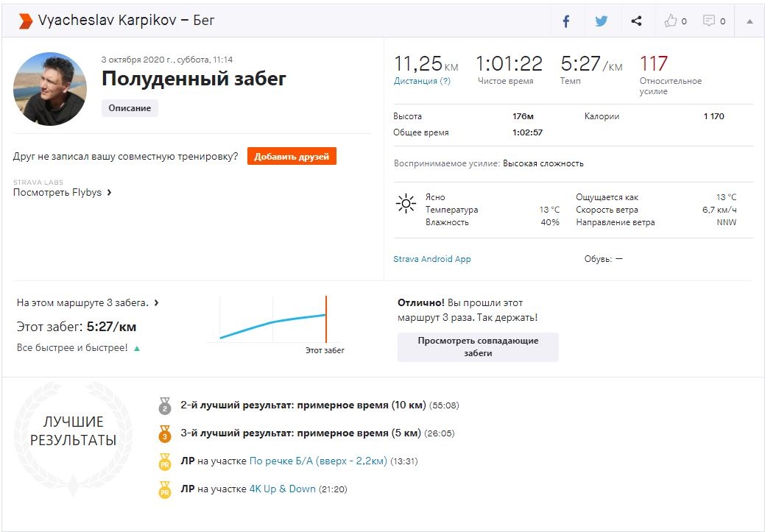The height and width of the screenshot is (532, 765).
Task: Click the bronze 3rd best 5 km medal
Action: [x=165, y=433]
